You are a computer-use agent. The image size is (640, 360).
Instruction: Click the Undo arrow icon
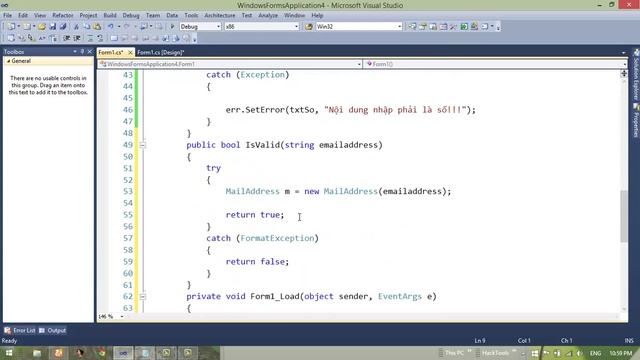click(111, 27)
